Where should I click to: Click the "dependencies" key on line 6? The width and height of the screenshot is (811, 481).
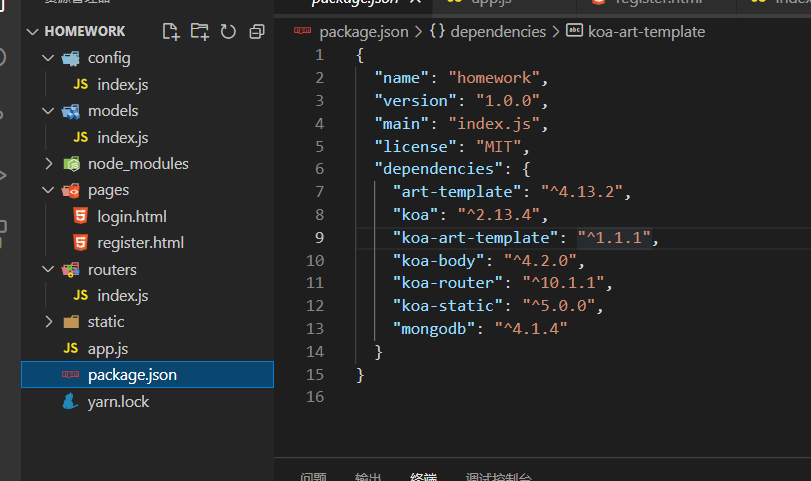point(438,169)
